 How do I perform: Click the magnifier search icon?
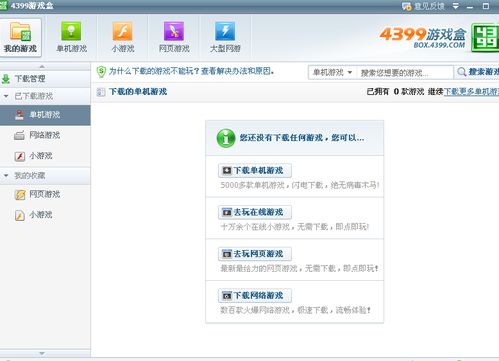(x=461, y=72)
